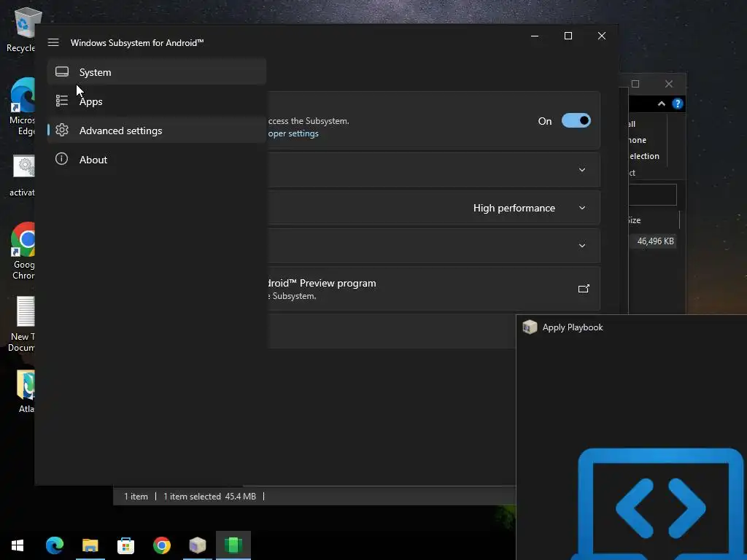Viewport: 747px width, 560px height.
Task: Click the About info icon
Action: [61, 158]
